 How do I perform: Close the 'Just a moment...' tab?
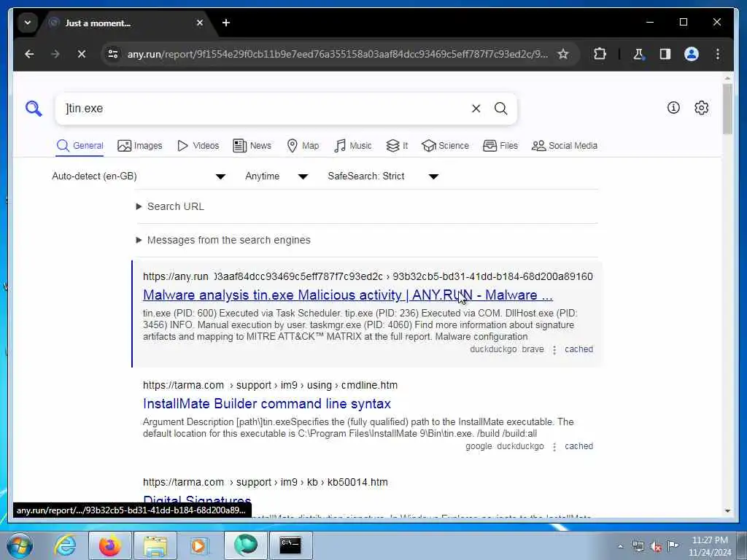(200, 23)
